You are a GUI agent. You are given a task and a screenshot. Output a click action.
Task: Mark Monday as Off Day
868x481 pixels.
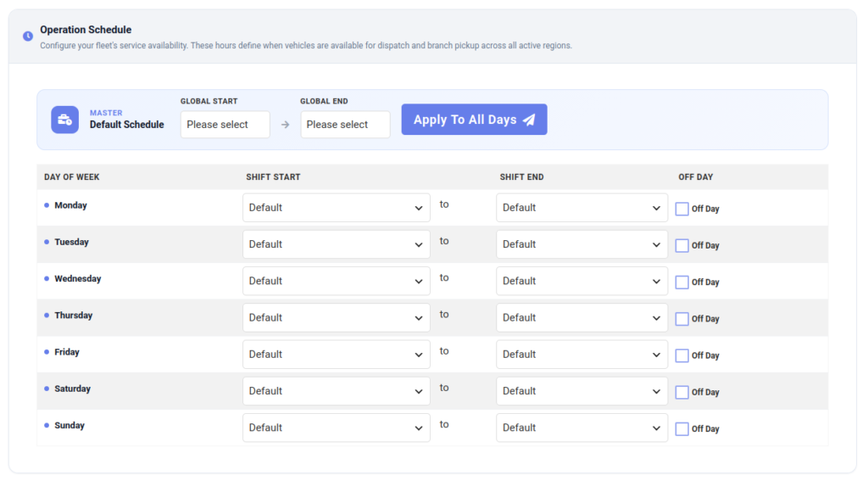[x=682, y=209]
